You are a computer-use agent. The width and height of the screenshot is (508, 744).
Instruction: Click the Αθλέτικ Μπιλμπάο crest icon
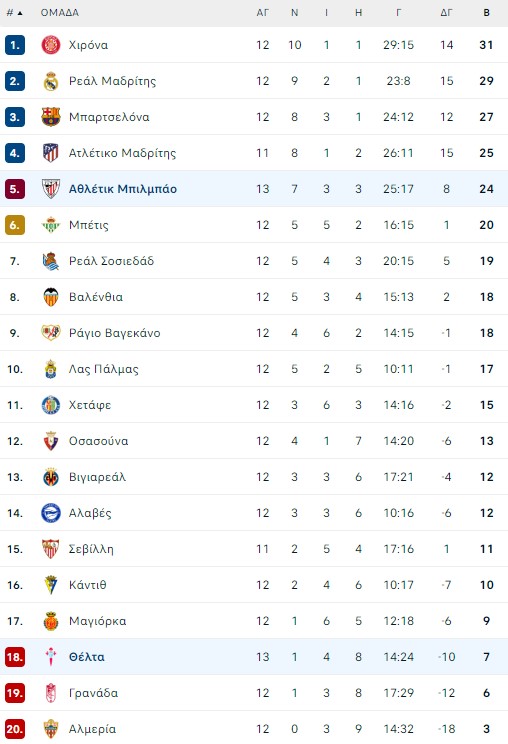coord(51,189)
